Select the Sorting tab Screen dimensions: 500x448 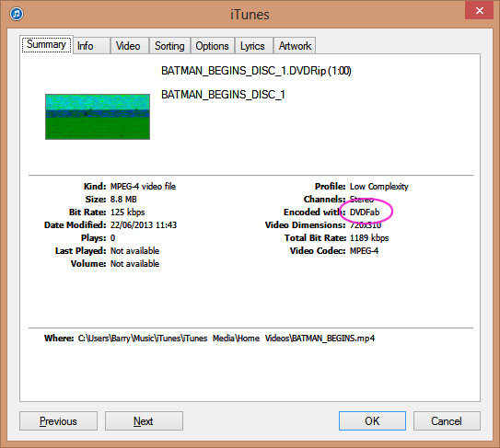pyautogui.click(x=169, y=46)
